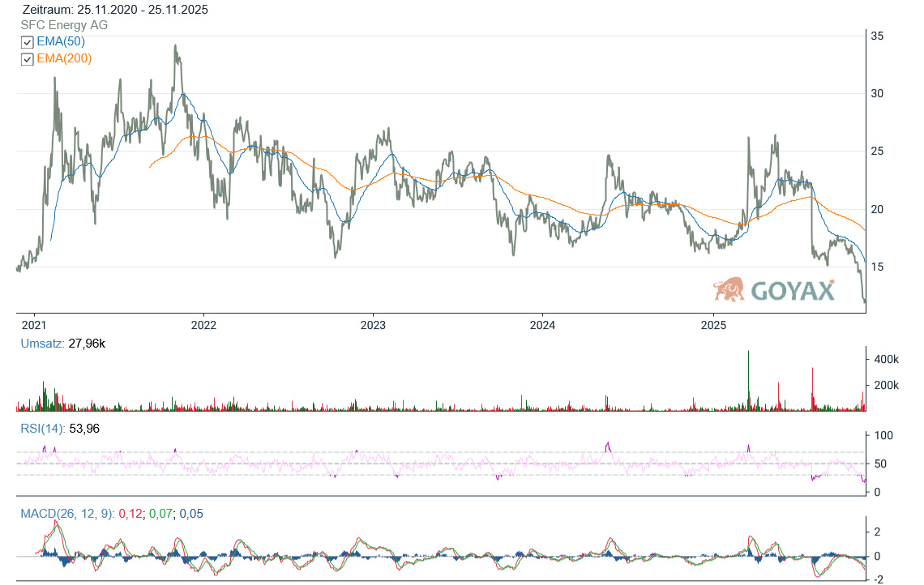
Task: Click the GOYAX bull logo icon
Action: click(x=729, y=289)
